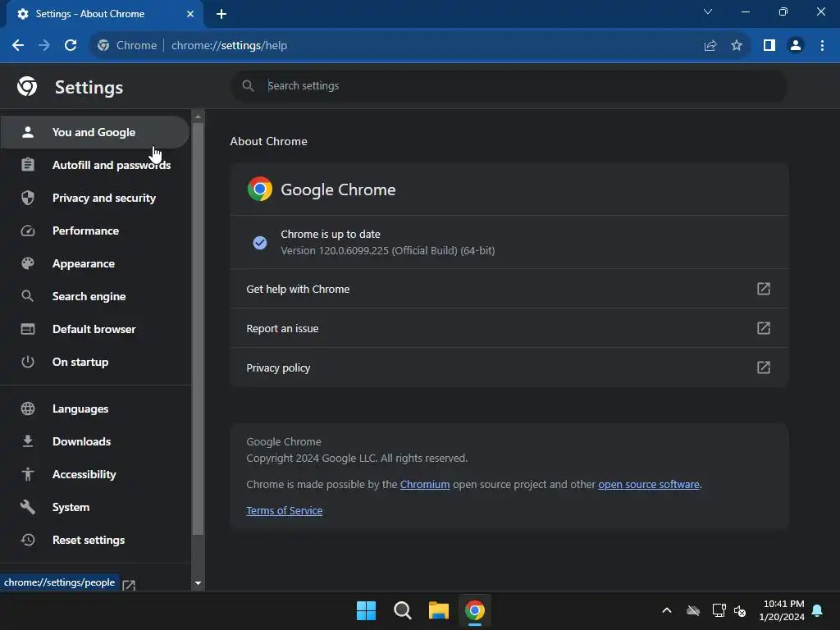Image resolution: width=840 pixels, height=630 pixels.
Task: Click the browser forward arrow
Action: click(x=44, y=46)
